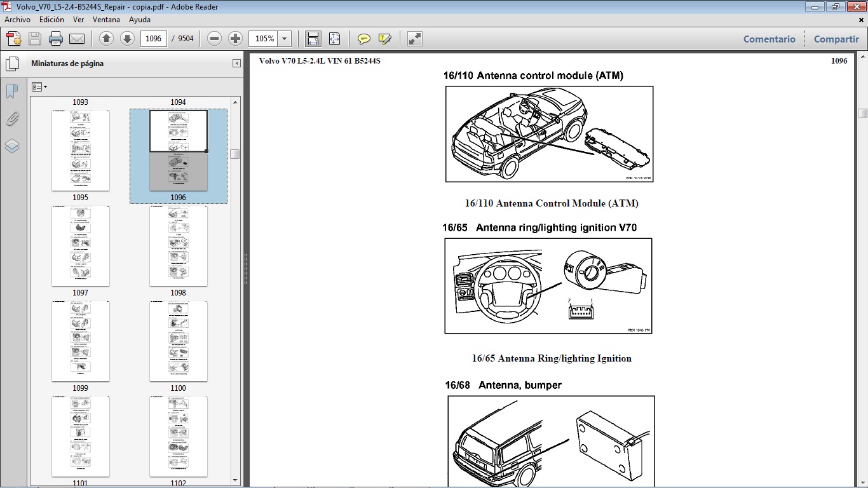This screenshot has height=488, width=868.
Task: Click the caption 16/65 Antenna Ring/lighting Ignition
Action: (552, 358)
